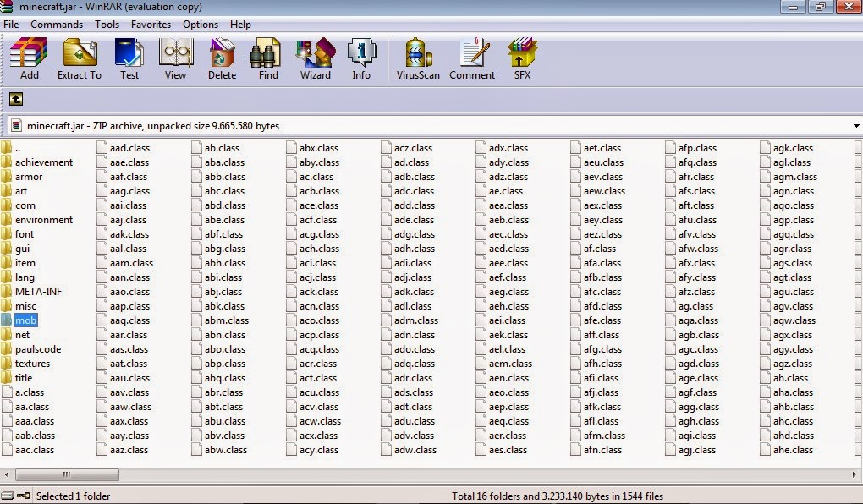Click the Delete toolbar icon
This screenshot has height=504, width=863.
tap(222, 59)
